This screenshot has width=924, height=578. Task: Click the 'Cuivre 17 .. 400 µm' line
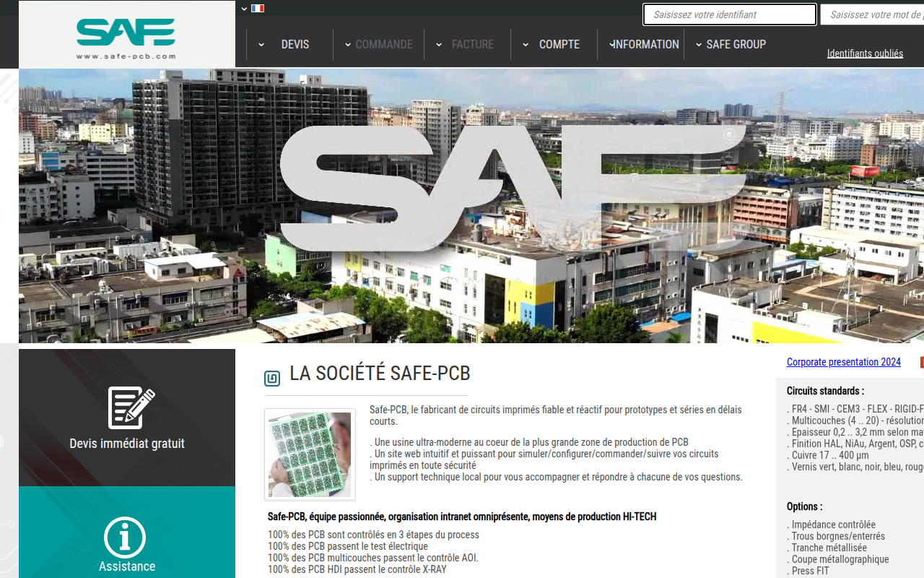click(x=828, y=455)
